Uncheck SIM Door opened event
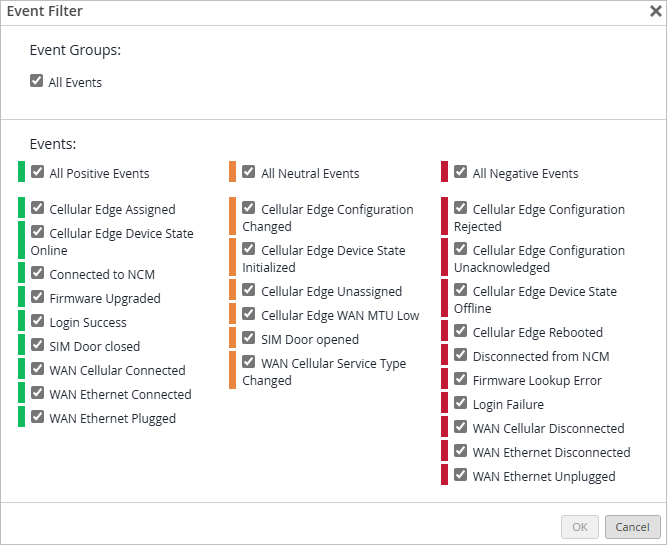The width and height of the screenshot is (667, 545). tap(249, 338)
